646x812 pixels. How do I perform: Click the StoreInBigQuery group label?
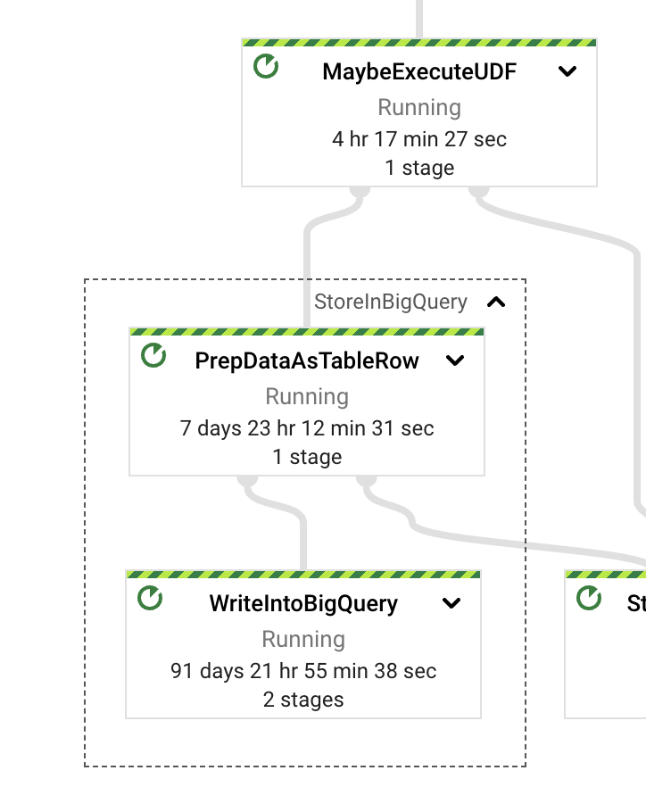coord(390,302)
